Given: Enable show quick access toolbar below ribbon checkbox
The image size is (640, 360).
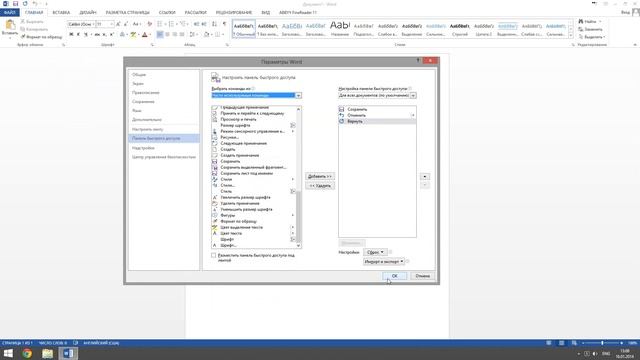Looking at the screenshot, I should coord(213,255).
